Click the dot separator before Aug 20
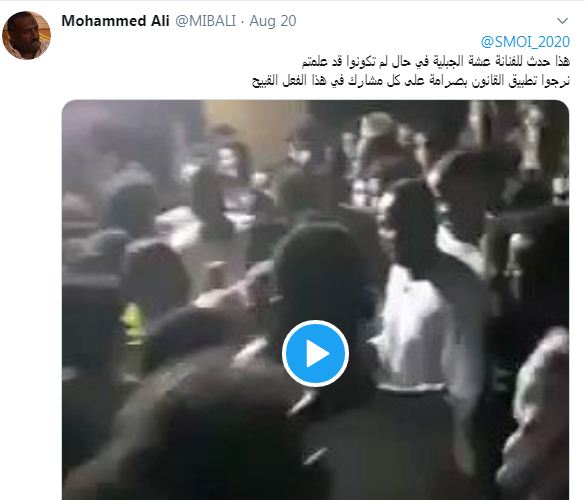585x500 pixels. (x=243, y=21)
